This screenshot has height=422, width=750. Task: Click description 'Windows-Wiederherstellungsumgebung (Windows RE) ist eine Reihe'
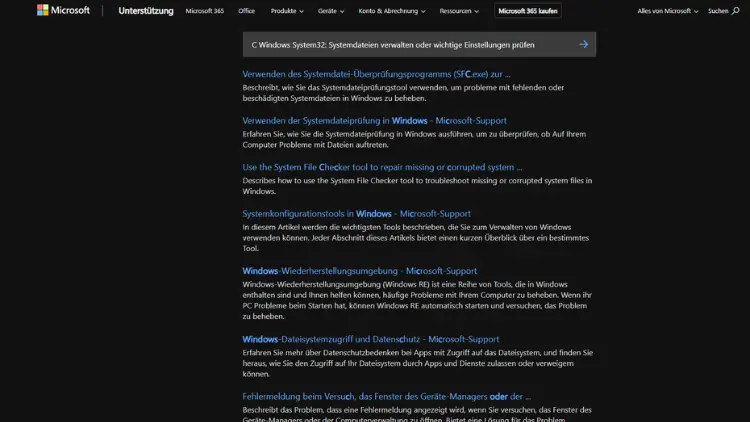(417, 300)
